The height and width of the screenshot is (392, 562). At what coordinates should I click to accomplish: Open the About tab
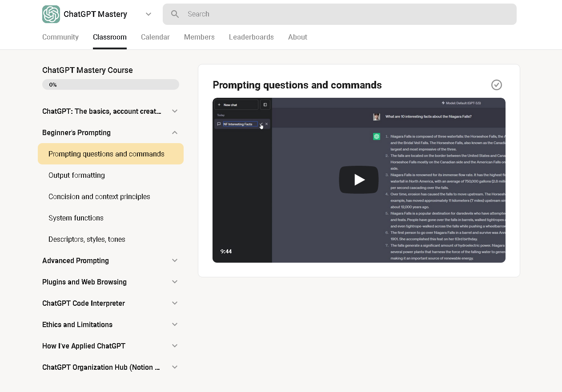(297, 37)
